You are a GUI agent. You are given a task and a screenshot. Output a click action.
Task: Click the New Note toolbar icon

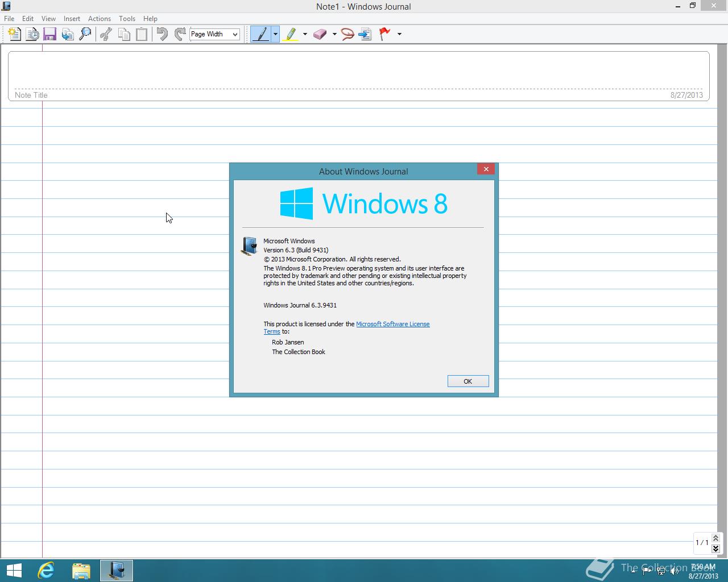15,34
